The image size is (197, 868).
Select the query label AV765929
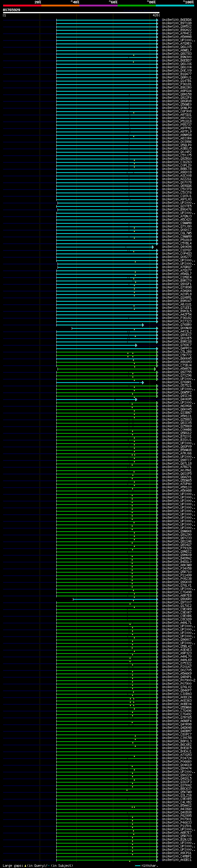tap(11, 10)
